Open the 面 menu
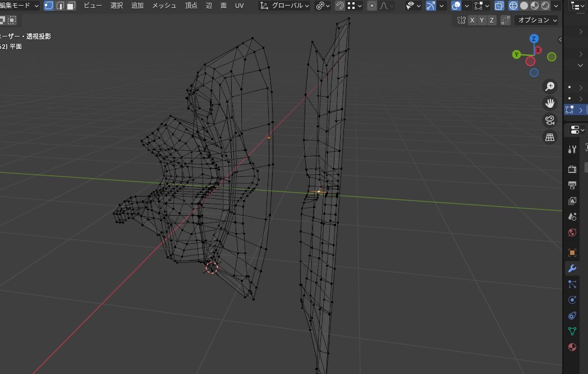This screenshot has width=588, height=374. pyautogui.click(x=223, y=6)
